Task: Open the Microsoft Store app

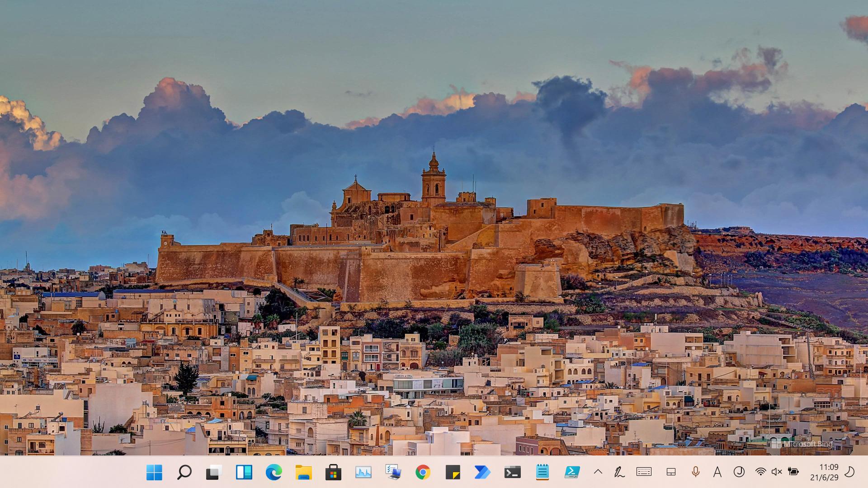Action: (x=333, y=472)
